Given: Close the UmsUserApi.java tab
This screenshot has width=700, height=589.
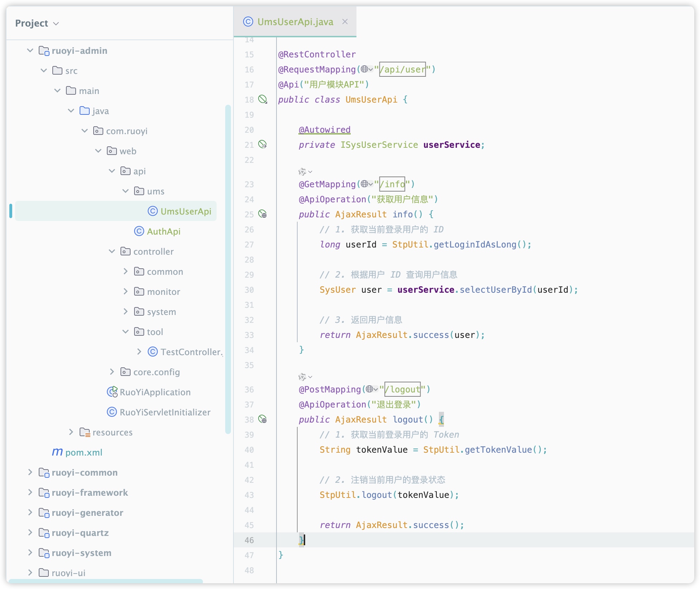Looking at the screenshot, I should 345,22.
